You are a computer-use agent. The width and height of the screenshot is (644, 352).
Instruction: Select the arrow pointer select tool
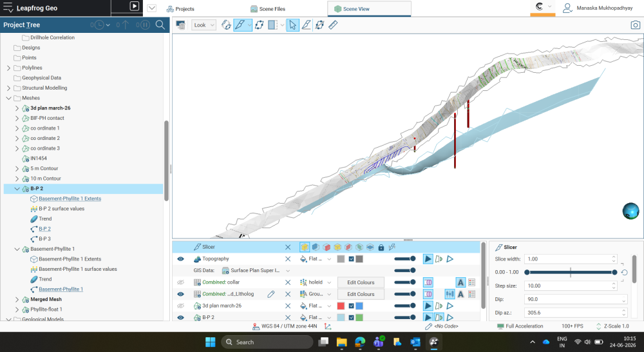[292, 25]
